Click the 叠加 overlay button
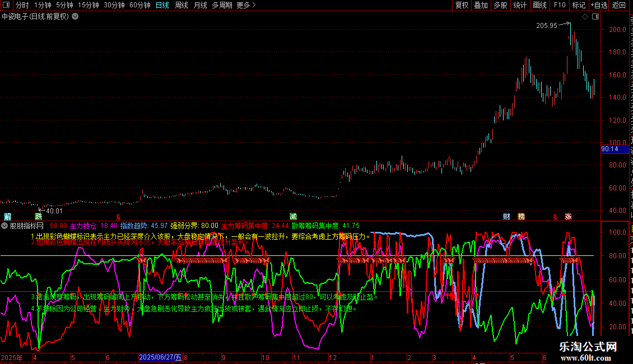 coord(481,5)
